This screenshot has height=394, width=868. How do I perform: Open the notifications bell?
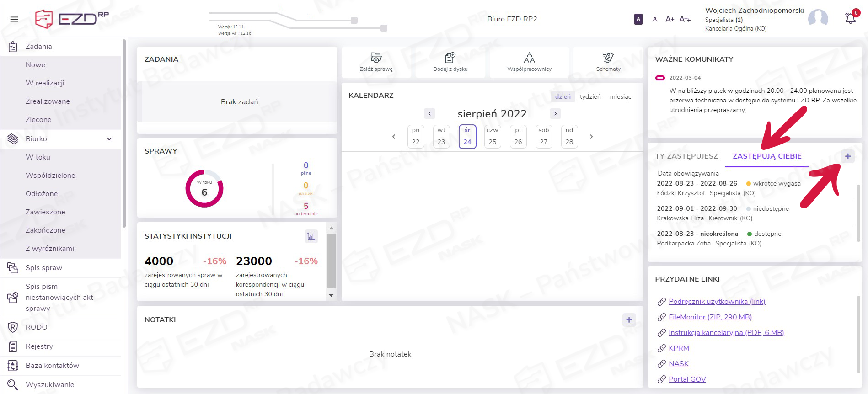pyautogui.click(x=850, y=19)
